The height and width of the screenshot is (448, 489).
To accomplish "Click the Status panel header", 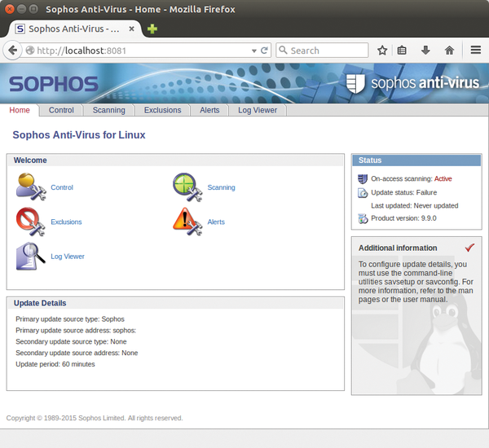I will [x=416, y=160].
